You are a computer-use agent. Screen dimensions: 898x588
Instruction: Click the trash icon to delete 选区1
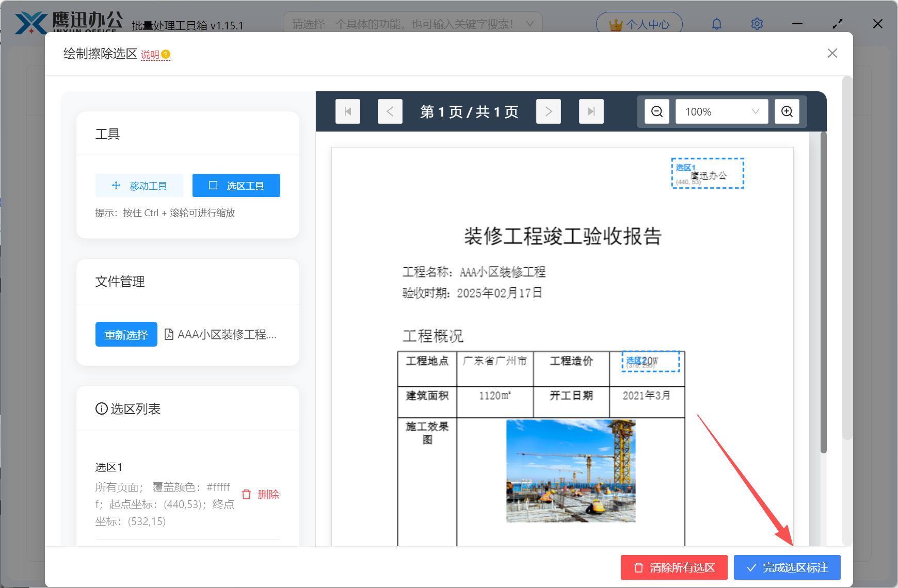pyautogui.click(x=246, y=494)
